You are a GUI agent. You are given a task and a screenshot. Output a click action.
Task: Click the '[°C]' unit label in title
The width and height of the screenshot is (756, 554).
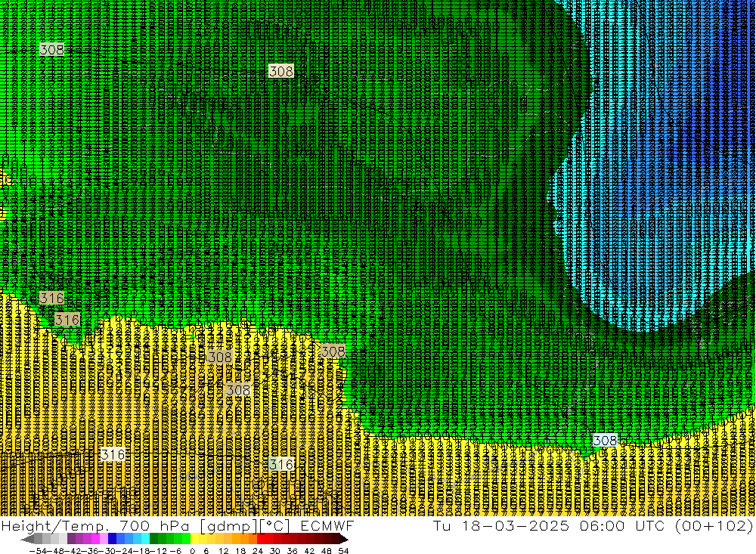275,525
